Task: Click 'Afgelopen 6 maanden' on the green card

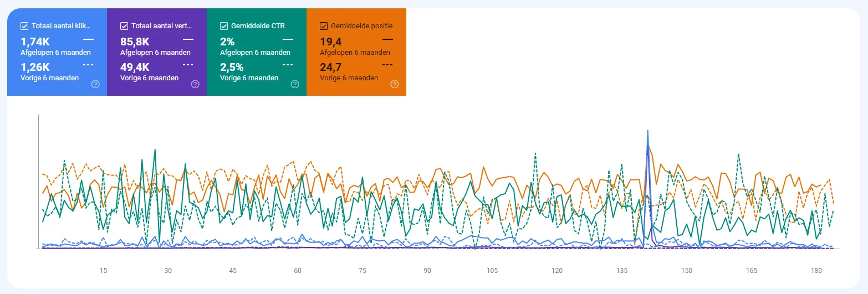Action: 255,53
